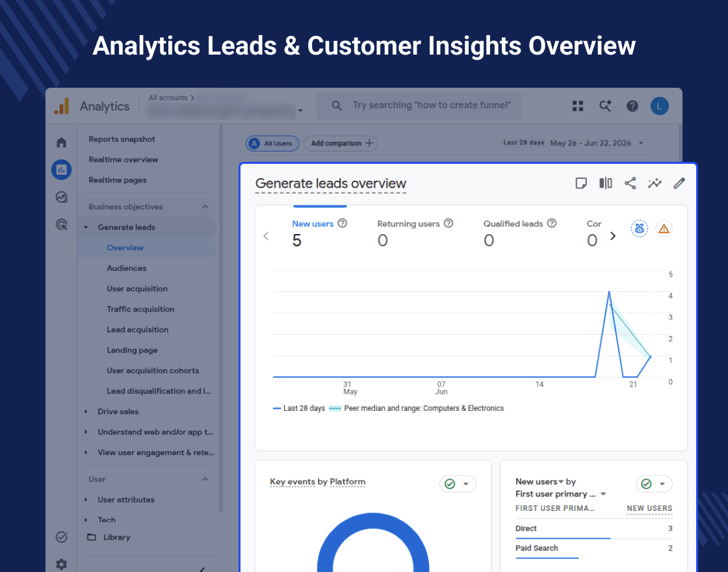The image size is (728, 572).
Task: Click the orange warning triangle icon
Action: (664, 228)
